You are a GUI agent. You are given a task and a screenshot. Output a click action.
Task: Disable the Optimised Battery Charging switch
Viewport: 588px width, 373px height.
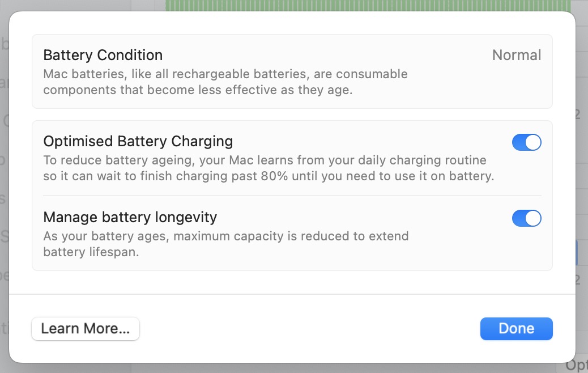(526, 142)
